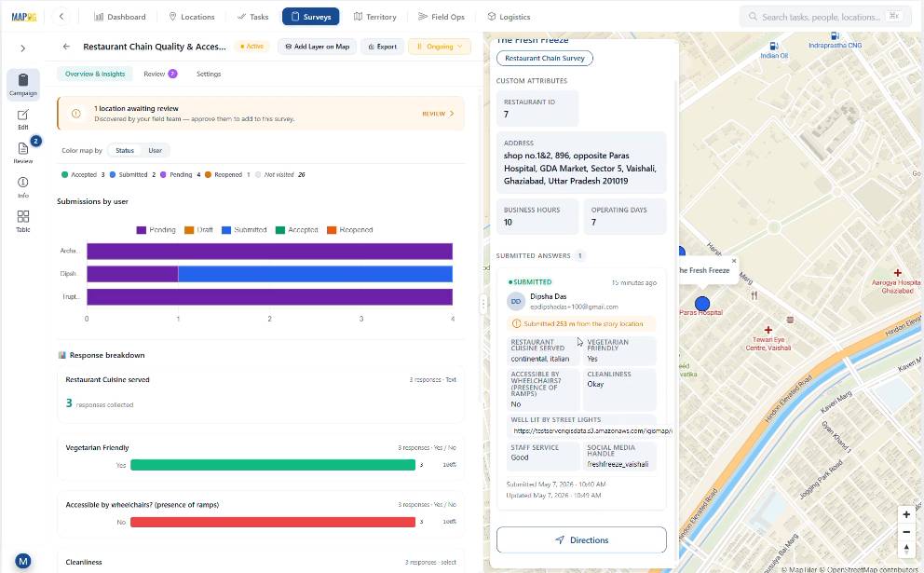Open the Field Ops menu
The image size is (924, 573).
click(x=442, y=17)
